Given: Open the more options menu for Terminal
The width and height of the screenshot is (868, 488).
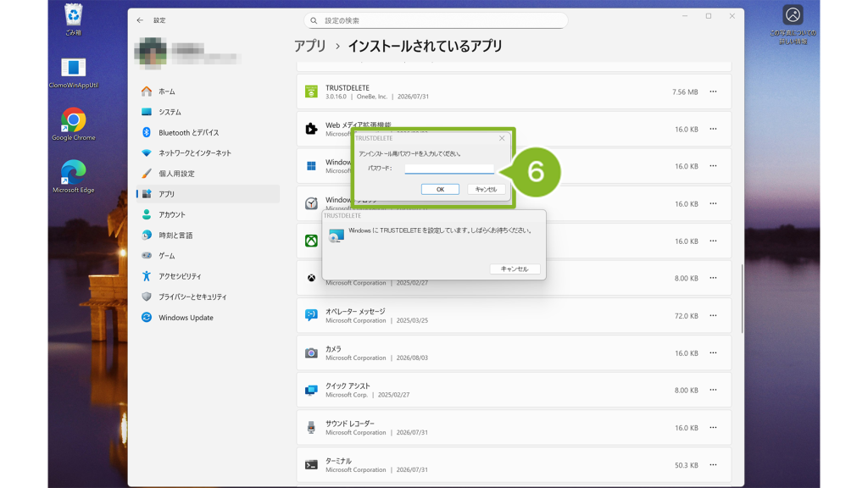Looking at the screenshot, I should pyautogui.click(x=713, y=465).
